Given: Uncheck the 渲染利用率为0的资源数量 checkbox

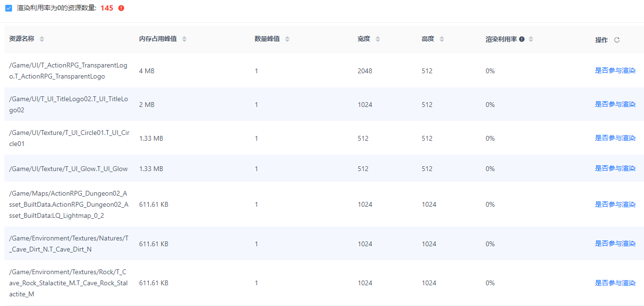Looking at the screenshot, I should click(9, 8).
